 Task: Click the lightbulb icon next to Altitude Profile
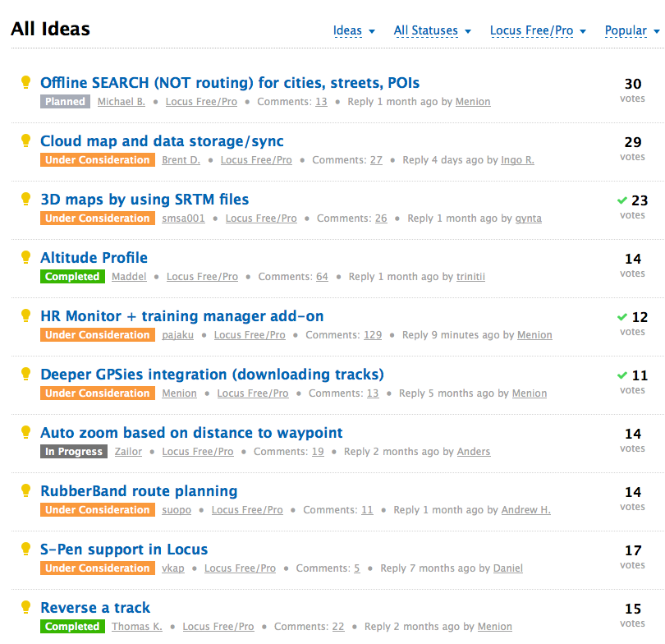point(25,257)
